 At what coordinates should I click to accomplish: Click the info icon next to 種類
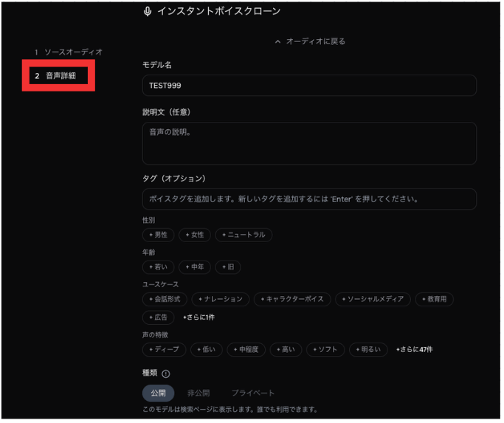[166, 374]
